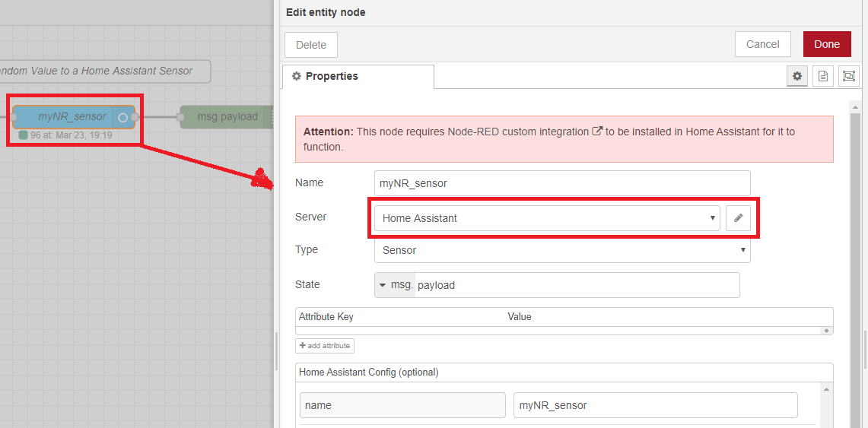Click attribute list scroll handle

click(826, 330)
